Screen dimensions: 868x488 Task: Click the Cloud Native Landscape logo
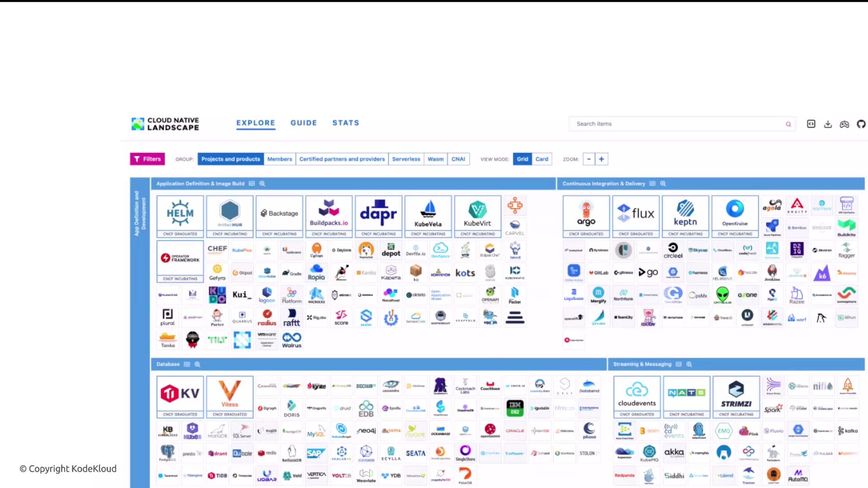(165, 124)
